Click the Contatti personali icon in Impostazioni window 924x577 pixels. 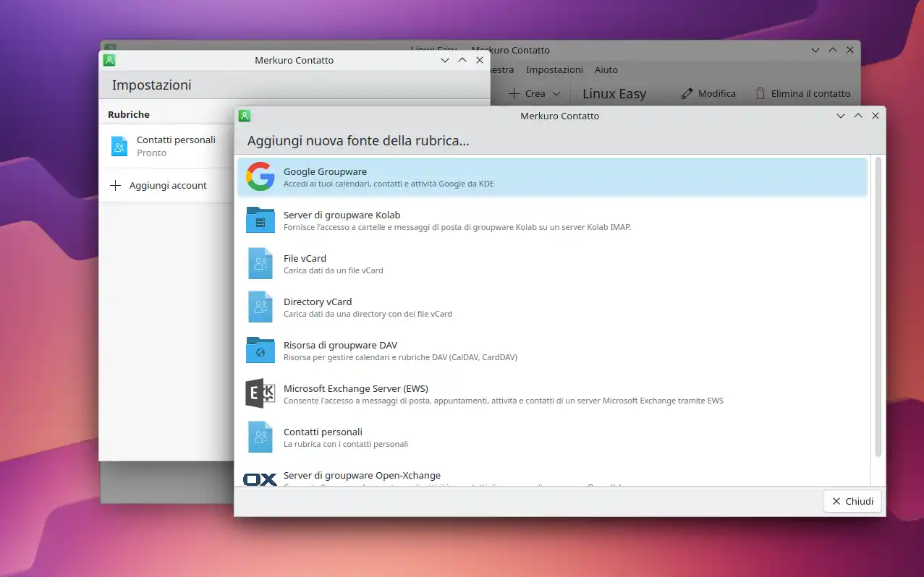119,146
